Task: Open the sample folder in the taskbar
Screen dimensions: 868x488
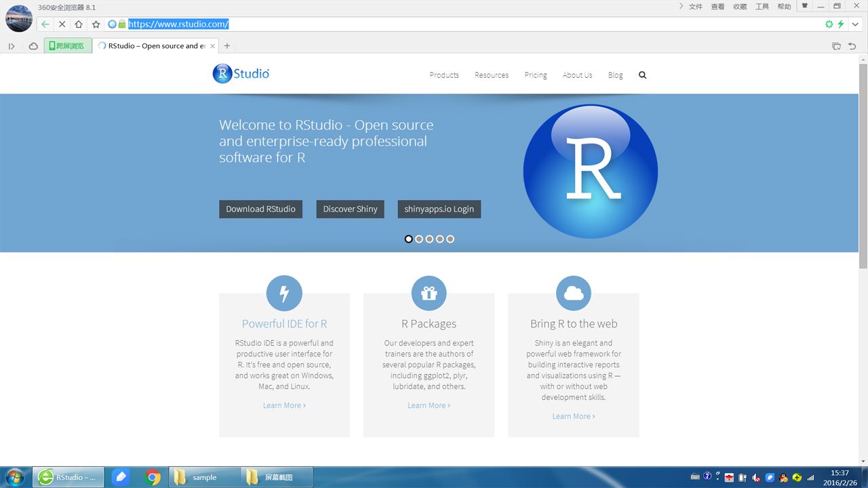Action: [203, 477]
